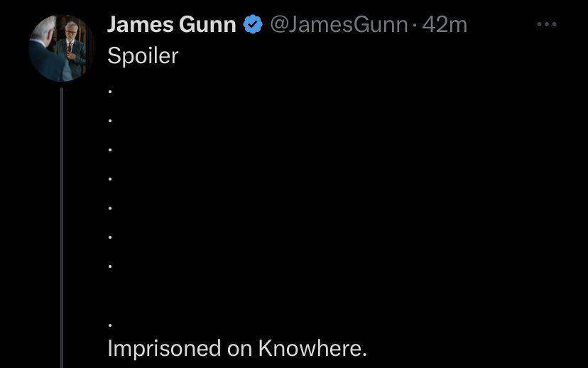
Task: Click the vertical thread connector line
Action: 62,227
